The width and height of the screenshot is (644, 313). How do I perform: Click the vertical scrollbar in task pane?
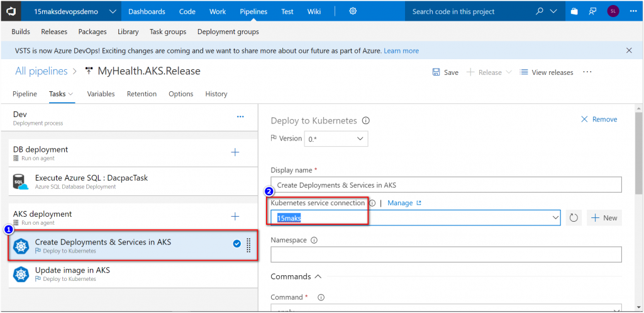click(x=639, y=153)
